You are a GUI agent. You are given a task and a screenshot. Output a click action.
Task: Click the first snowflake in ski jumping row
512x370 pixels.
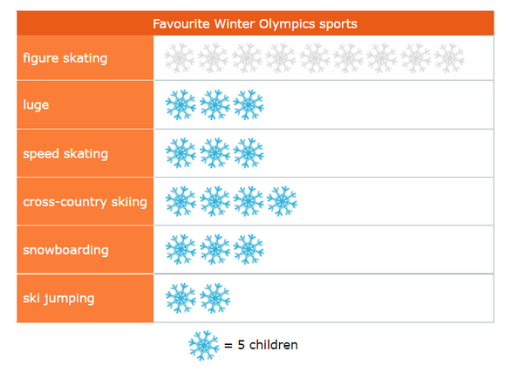[181, 298]
